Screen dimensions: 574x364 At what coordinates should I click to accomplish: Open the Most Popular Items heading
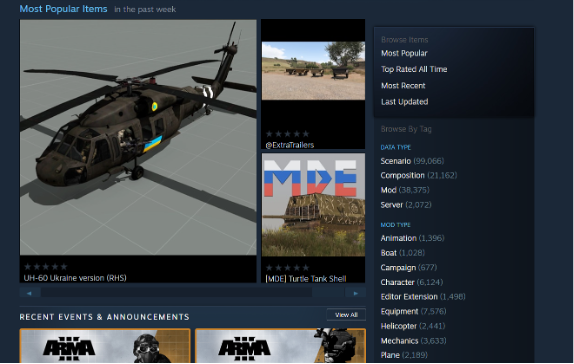click(63, 9)
